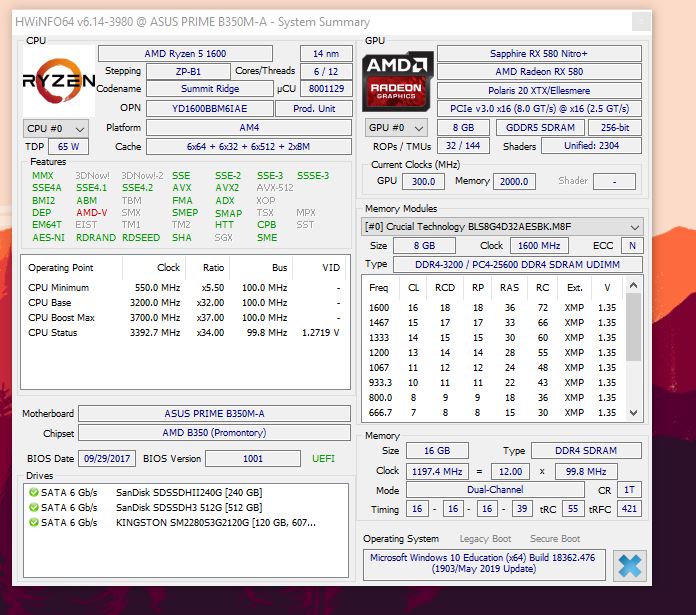Click the ZP-B1 stepping field
This screenshot has height=615, width=696.
188,71
